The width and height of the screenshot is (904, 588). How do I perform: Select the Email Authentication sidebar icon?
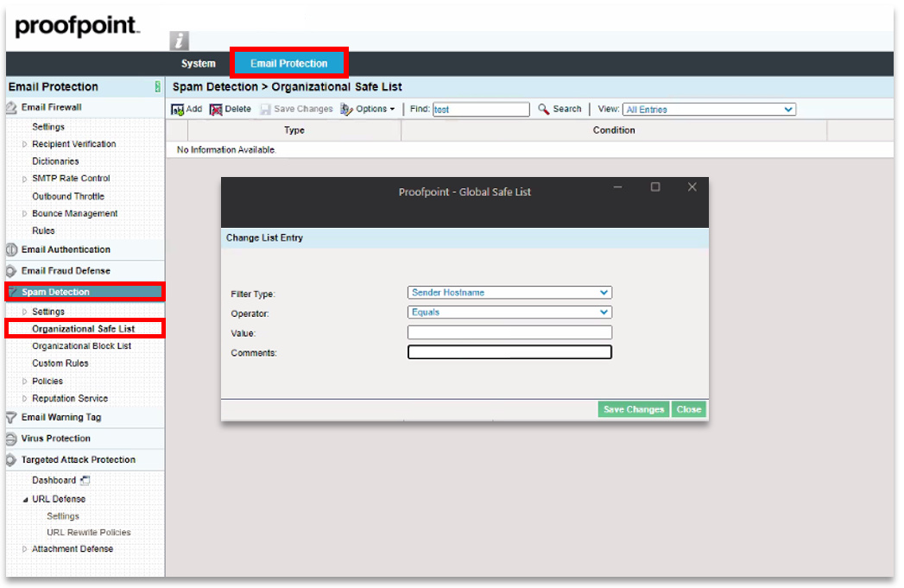[9, 250]
